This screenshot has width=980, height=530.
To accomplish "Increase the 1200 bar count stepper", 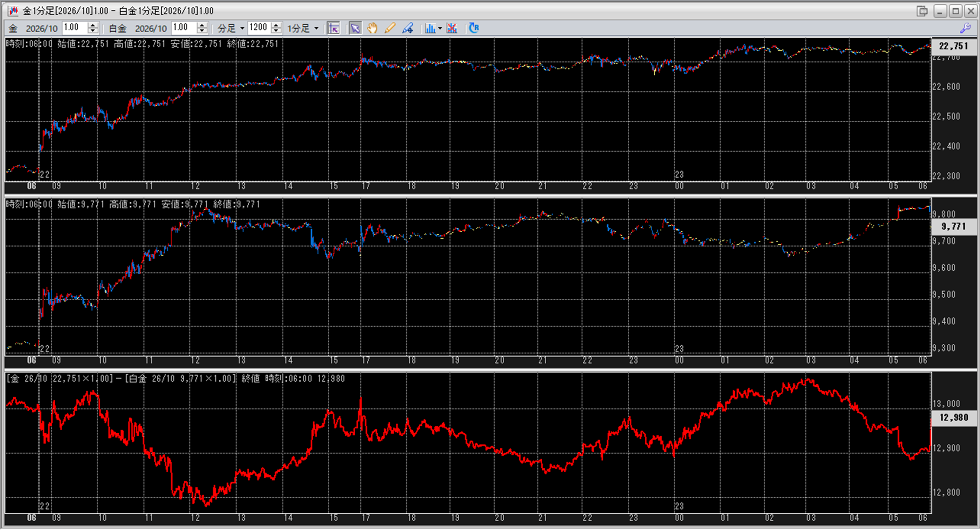I will pos(277,25).
